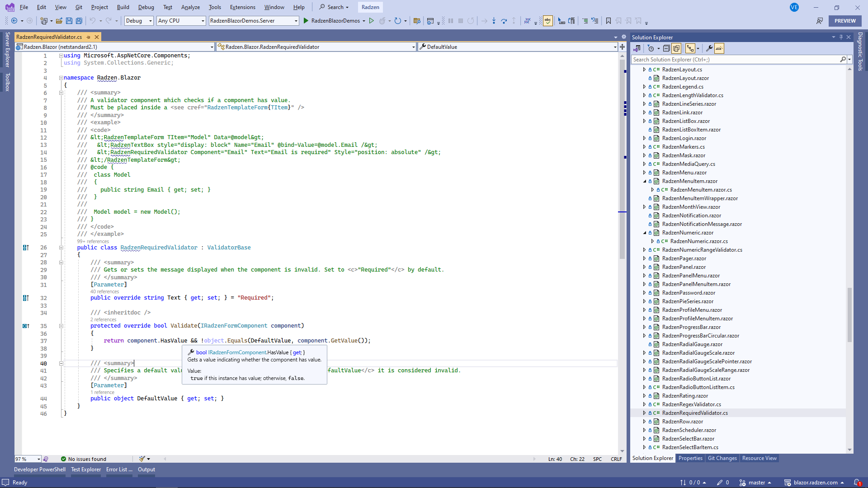Toggle Auto Hide pin on Solution Explorer
Viewport: 868px width, 488px height.
(x=841, y=37)
